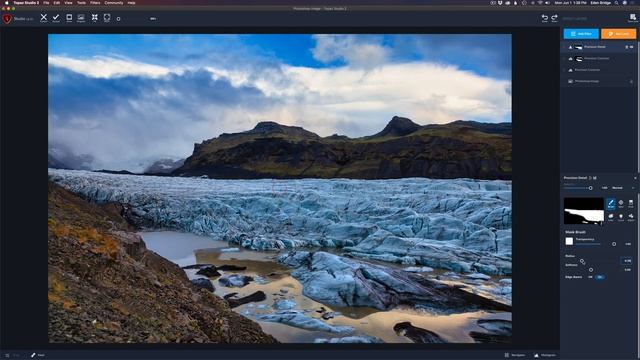Image resolution: width=640 pixels, height=360 pixels.
Task: Turn Edge Aware Off
Action: tap(591, 277)
